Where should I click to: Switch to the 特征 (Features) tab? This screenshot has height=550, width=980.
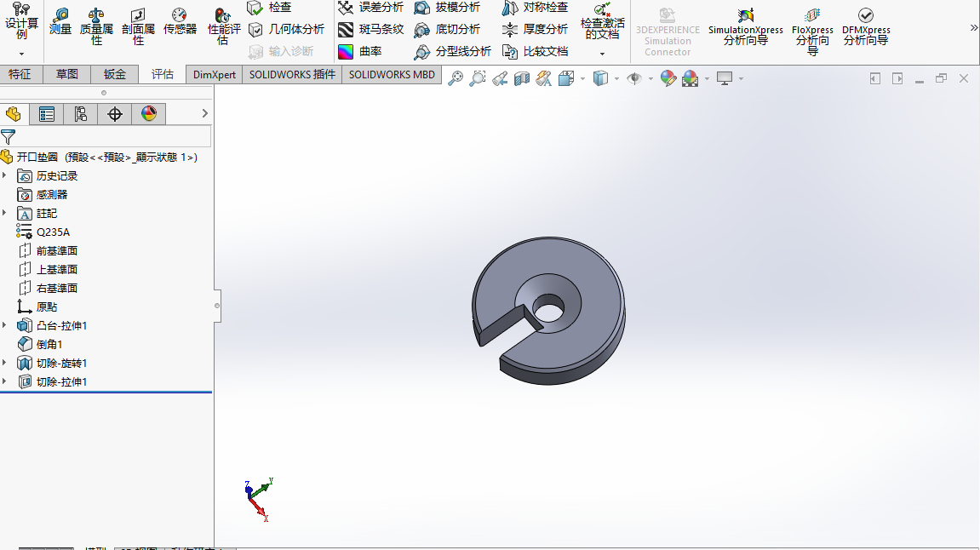(x=20, y=74)
